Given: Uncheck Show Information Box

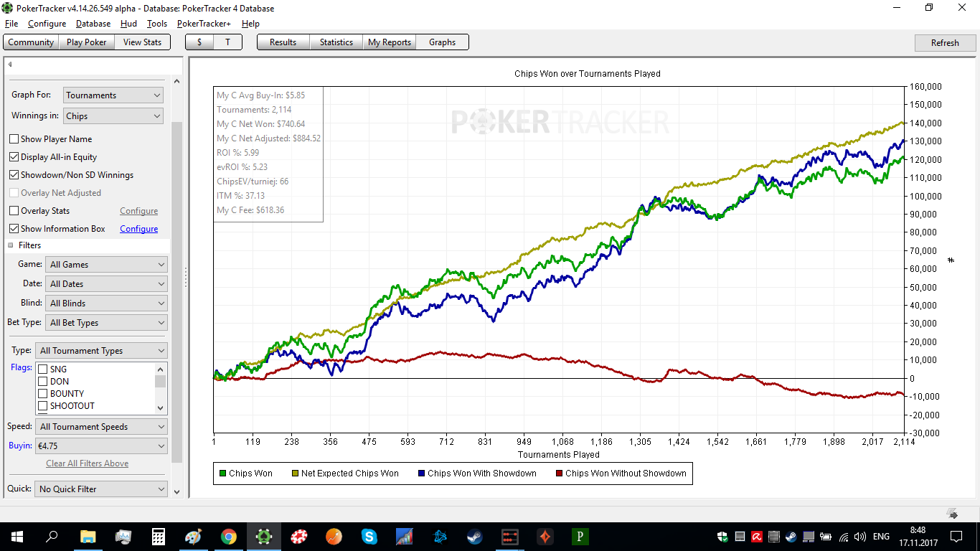Looking at the screenshot, I should 14,229.
